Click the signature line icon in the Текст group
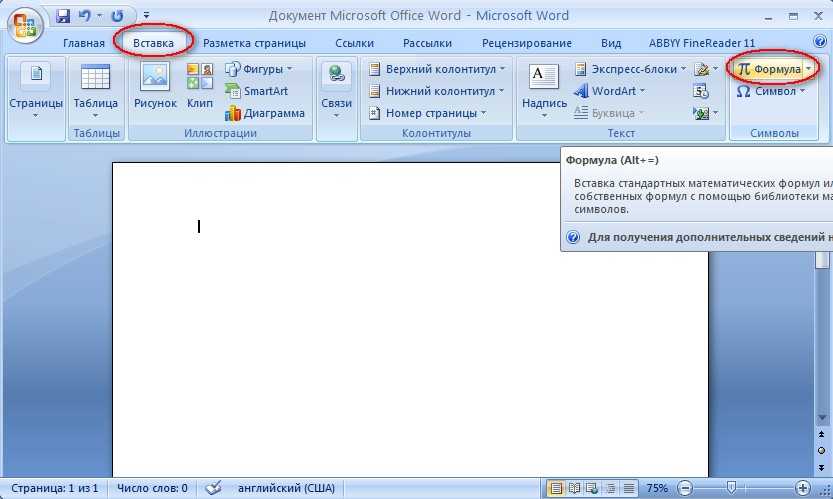 click(702, 69)
